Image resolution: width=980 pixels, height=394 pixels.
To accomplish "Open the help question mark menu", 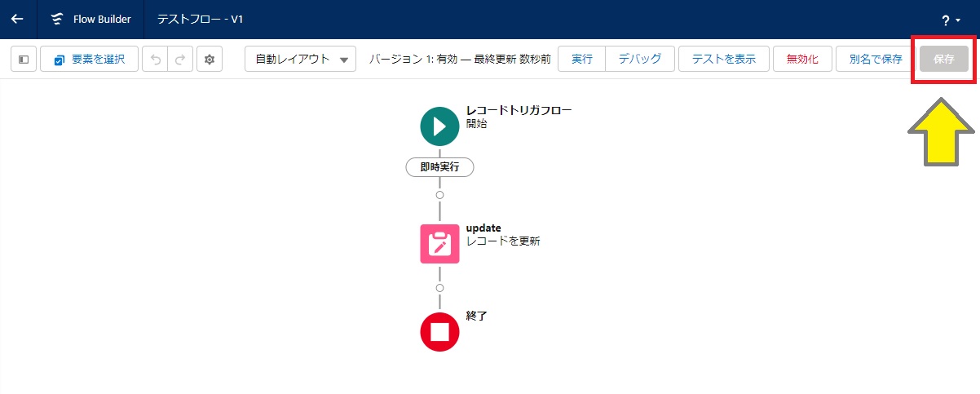I will (x=950, y=20).
